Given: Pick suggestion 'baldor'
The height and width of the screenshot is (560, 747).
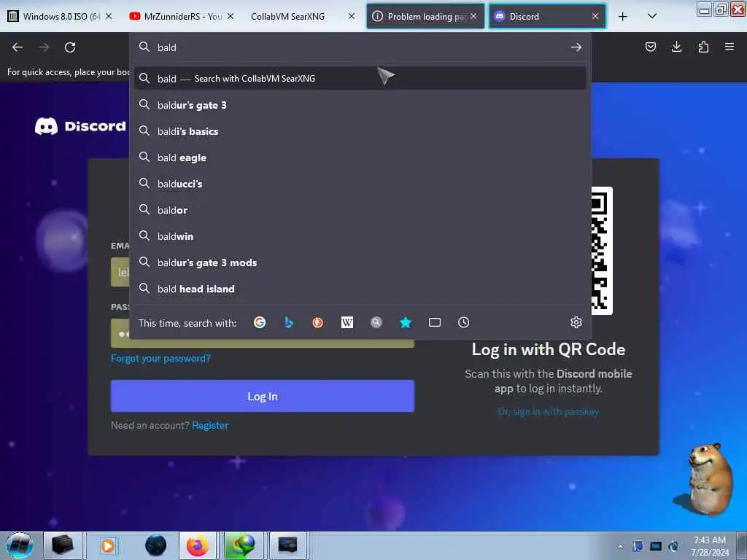Looking at the screenshot, I should coord(360,210).
